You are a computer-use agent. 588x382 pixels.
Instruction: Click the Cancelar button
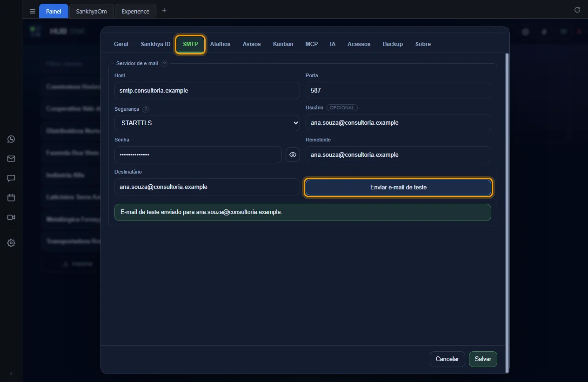447,359
